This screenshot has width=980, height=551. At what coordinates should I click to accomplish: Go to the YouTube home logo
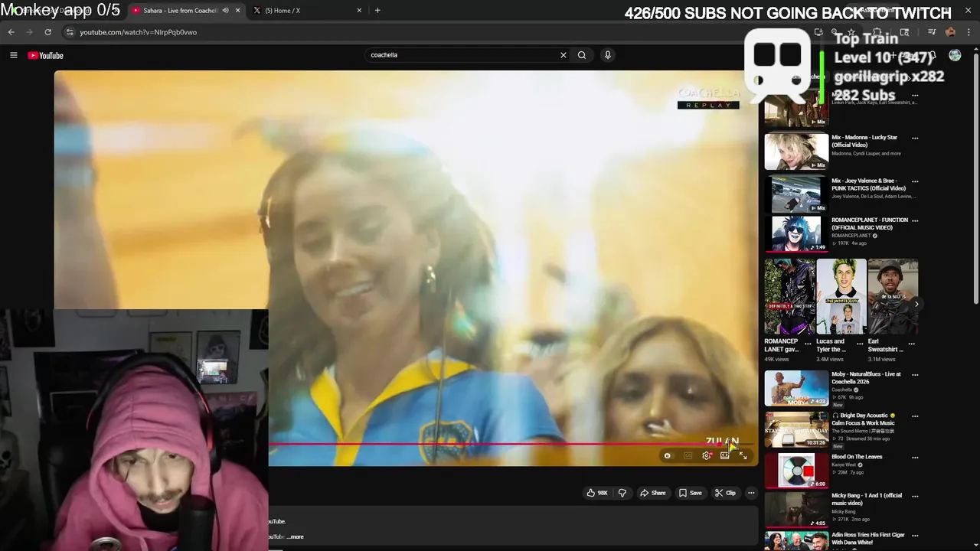(x=45, y=55)
